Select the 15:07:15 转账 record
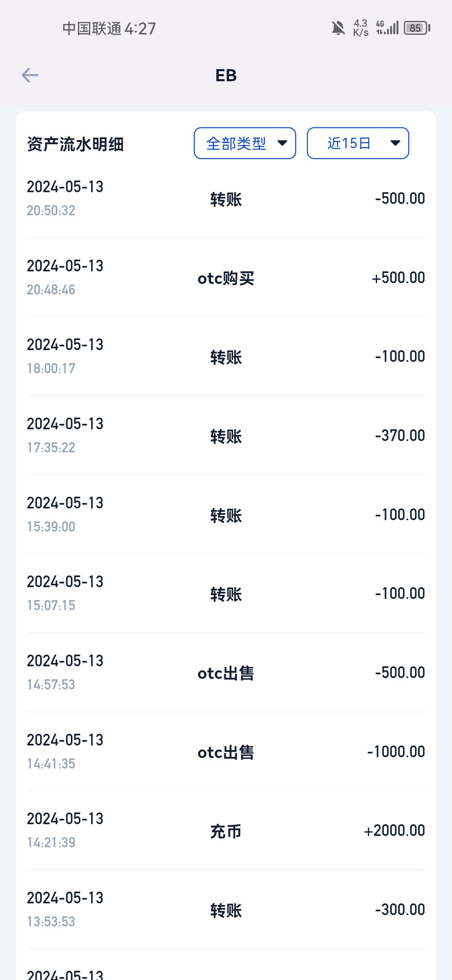This screenshot has height=980, width=452. [x=226, y=594]
